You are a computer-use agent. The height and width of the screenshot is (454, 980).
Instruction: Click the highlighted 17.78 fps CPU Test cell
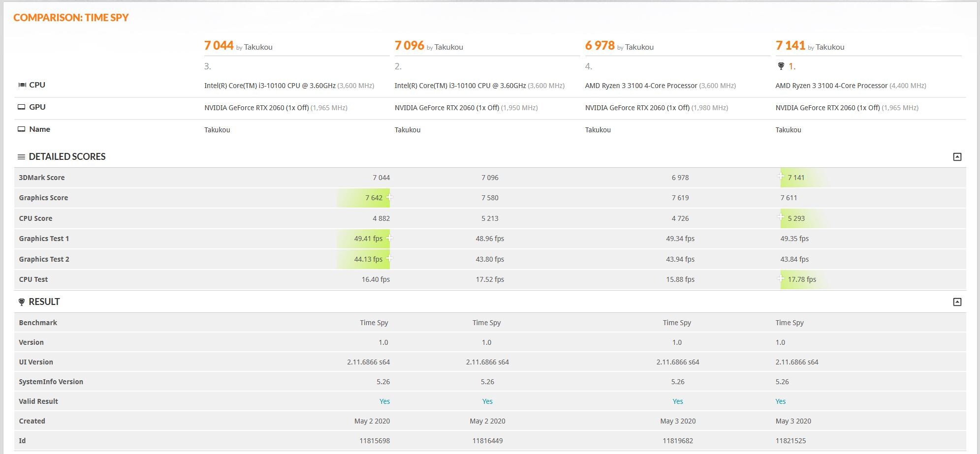click(801, 279)
